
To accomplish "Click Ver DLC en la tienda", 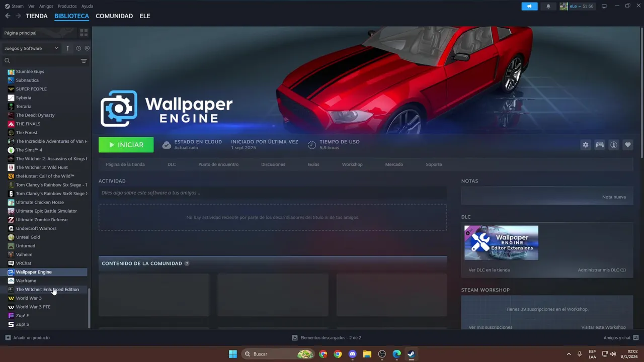I will (x=489, y=270).
